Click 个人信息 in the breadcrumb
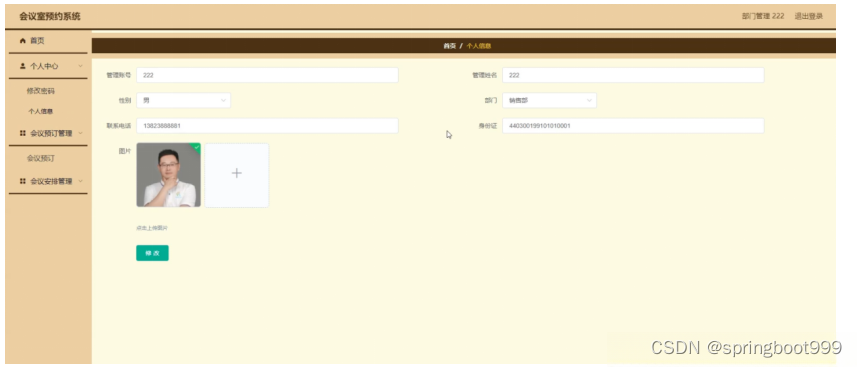857x367 pixels. pos(479,46)
